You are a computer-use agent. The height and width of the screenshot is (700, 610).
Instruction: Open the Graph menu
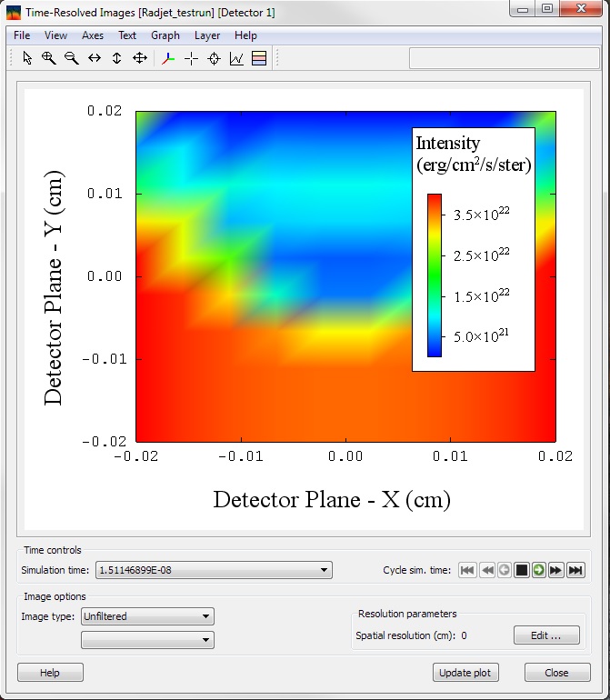coord(165,35)
